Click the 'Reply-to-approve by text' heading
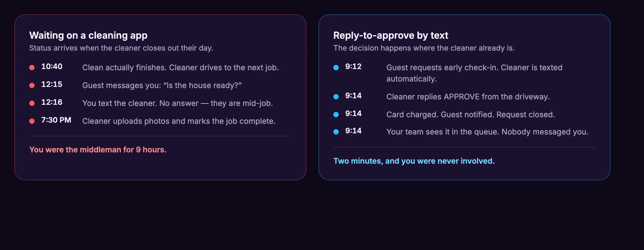The image size is (644, 250). pyautogui.click(x=391, y=35)
